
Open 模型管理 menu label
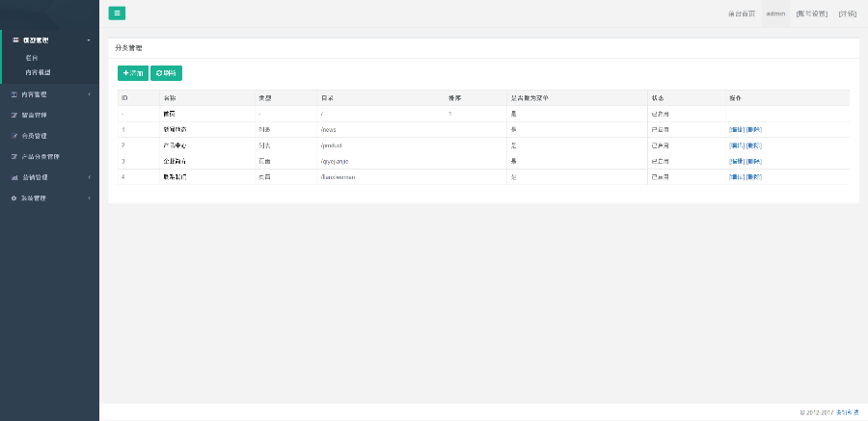(x=36, y=40)
